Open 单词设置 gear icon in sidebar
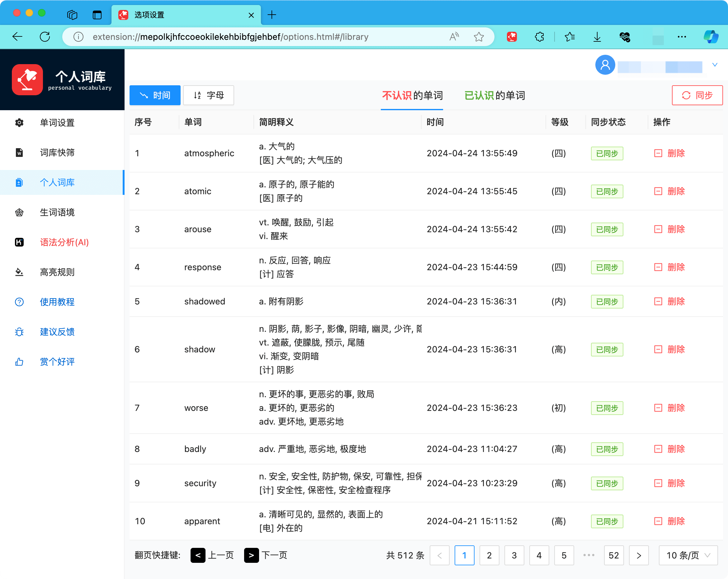Screen dimensions: 728x579 pyautogui.click(x=19, y=123)
